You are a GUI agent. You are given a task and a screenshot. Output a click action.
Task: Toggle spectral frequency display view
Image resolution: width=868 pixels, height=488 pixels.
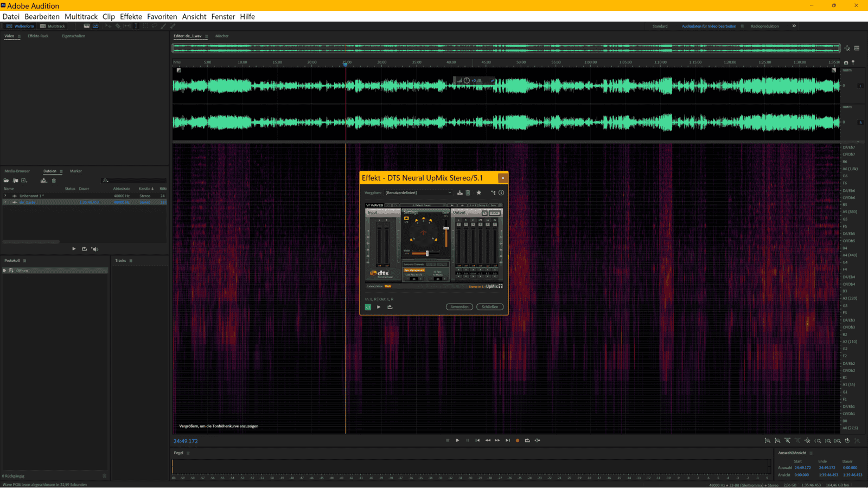[x=86, y=25]
